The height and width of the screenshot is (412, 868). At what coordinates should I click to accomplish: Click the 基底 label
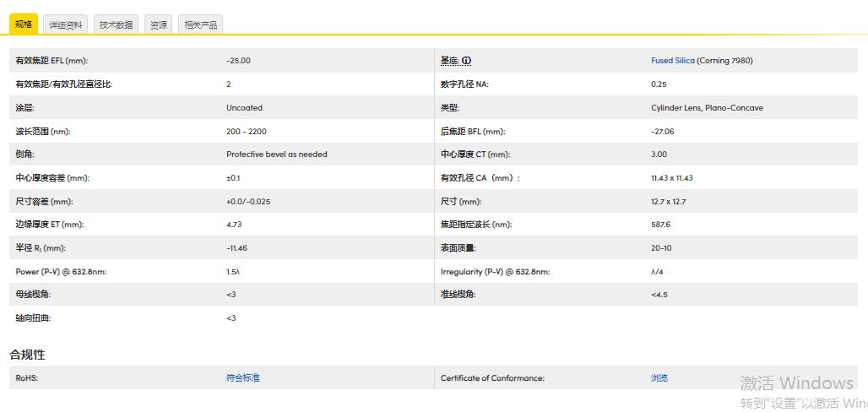pos(450,60)
